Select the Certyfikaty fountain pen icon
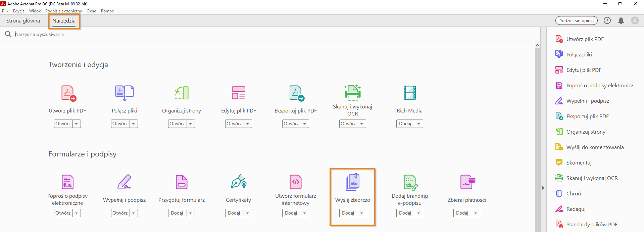The image size is (644, 232). (239, 181)
